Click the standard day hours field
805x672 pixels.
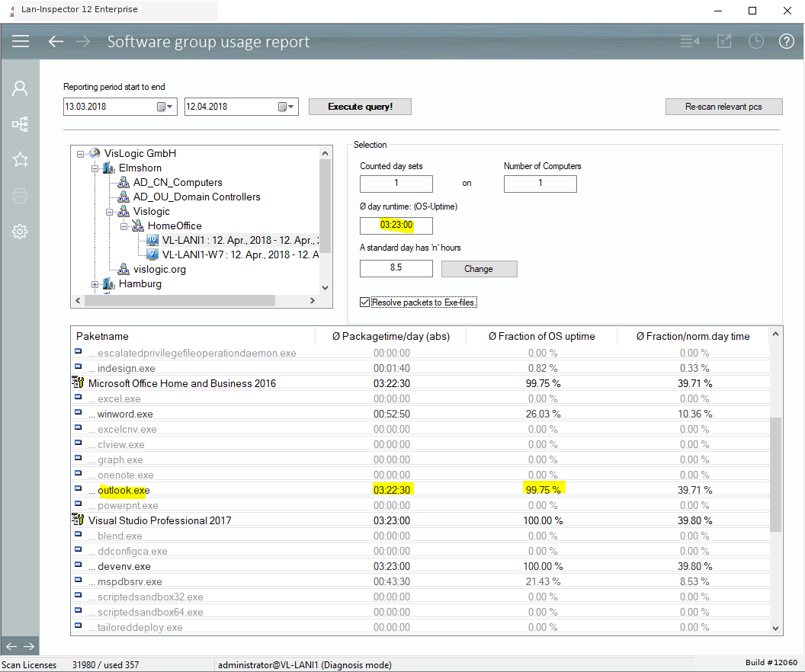pos(396,267)
